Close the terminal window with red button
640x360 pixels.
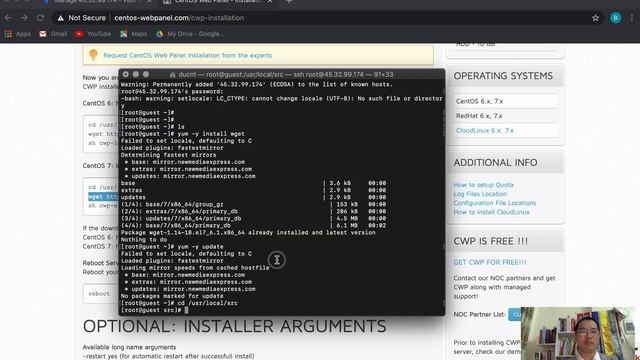(126, 74)
